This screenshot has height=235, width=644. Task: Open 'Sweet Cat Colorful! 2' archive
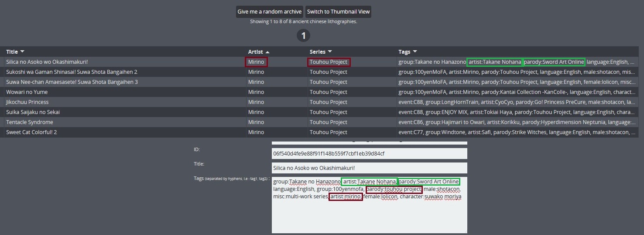pyautogui.click(x=31, y=132)
